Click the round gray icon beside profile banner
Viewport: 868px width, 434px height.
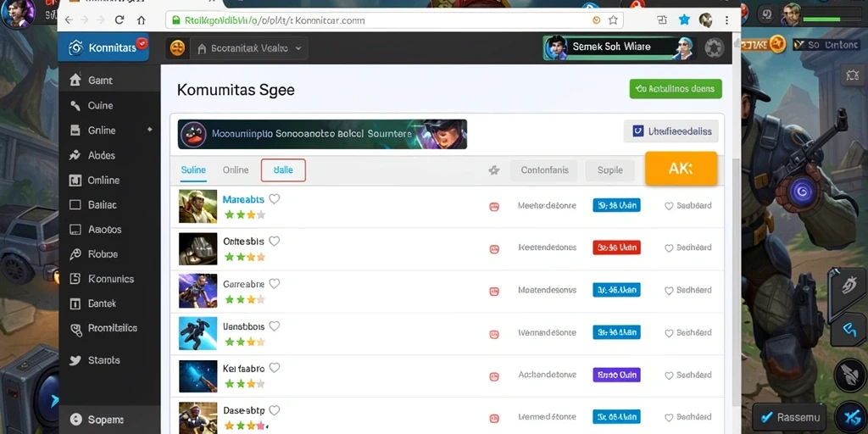[x=715, y=48]
